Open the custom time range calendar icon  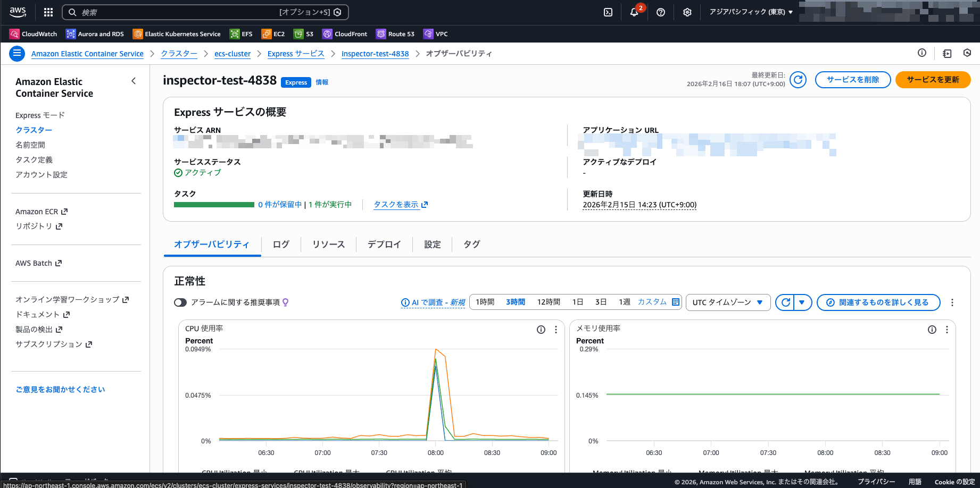(676, 302)
